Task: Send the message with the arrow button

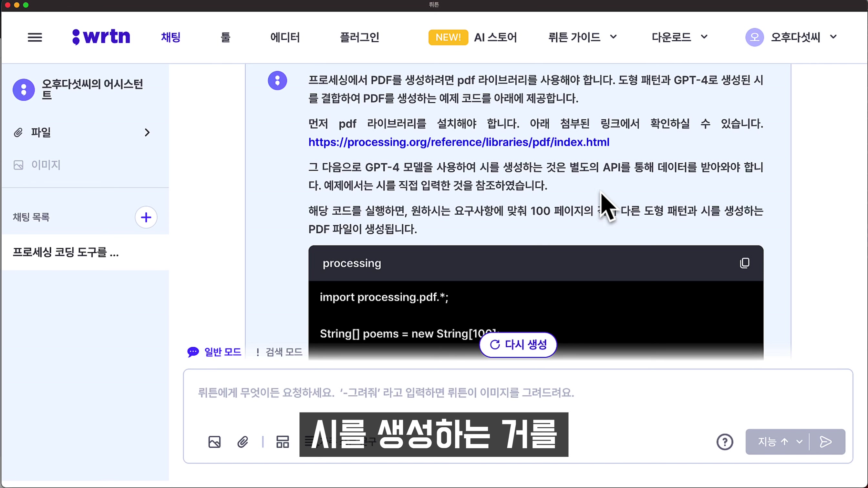Action: 825,442
